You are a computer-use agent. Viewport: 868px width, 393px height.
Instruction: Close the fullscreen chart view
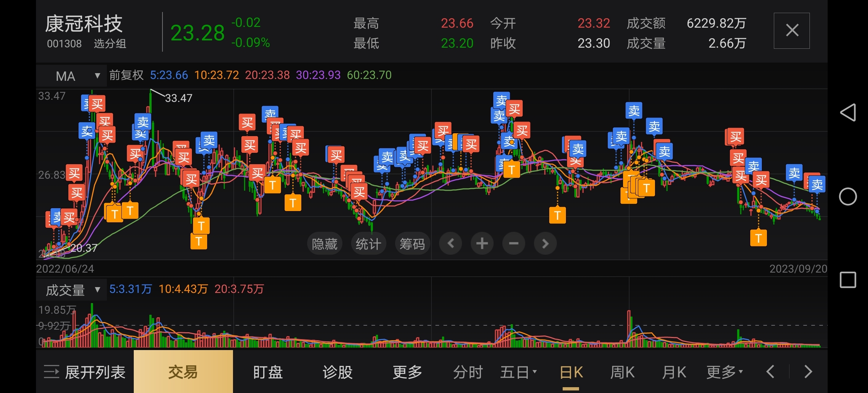coord(792,31)
